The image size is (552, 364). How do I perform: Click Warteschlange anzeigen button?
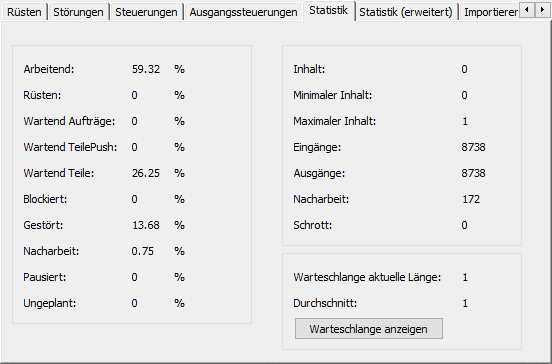tap(369, 329)
